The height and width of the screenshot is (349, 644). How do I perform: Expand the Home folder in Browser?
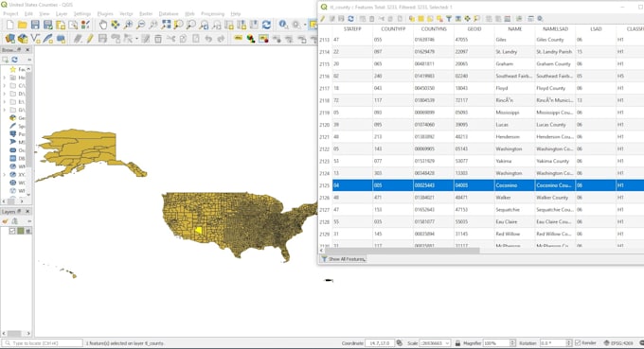click(x=5, y=78)
